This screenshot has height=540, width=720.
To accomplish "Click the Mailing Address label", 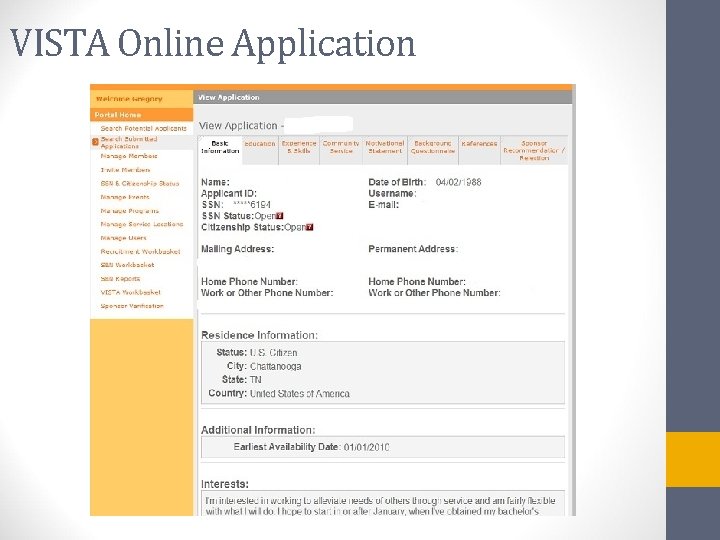I will point(237,249).
